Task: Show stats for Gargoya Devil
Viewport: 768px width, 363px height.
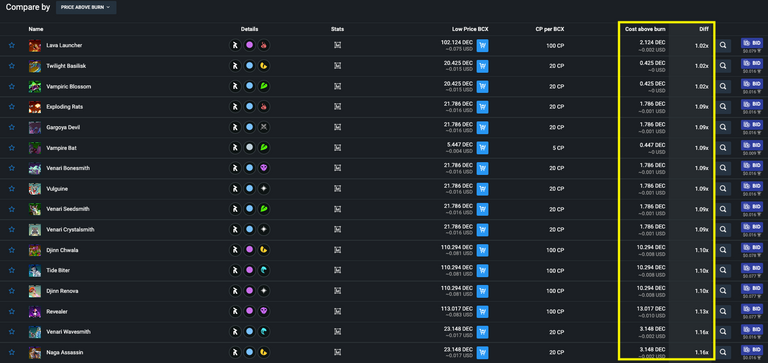Action: 337,127
